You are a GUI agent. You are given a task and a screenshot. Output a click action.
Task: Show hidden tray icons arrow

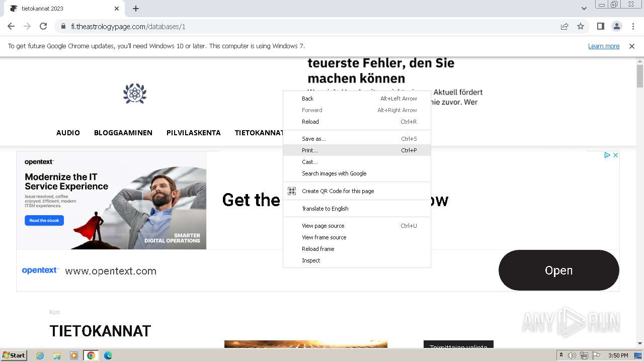point(561,355)
